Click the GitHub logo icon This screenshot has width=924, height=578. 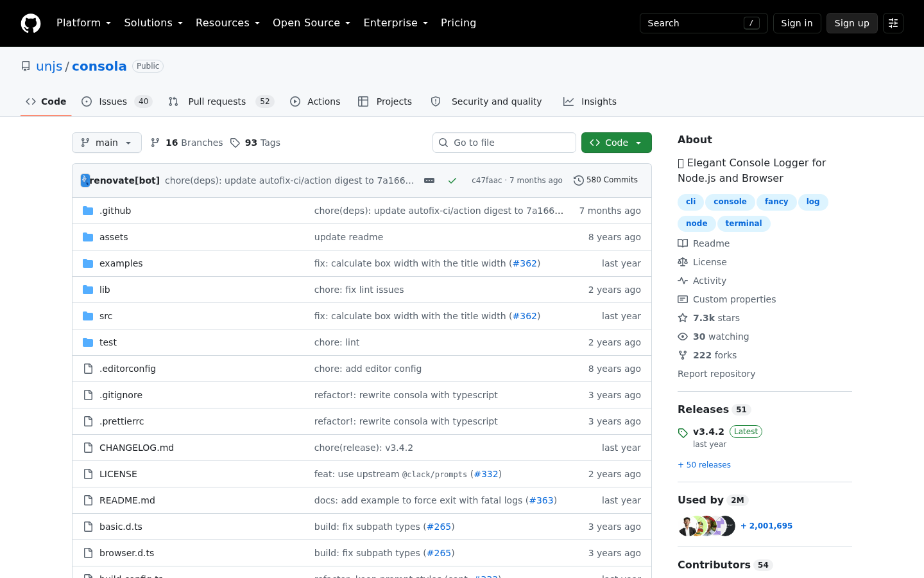point(31,23)
